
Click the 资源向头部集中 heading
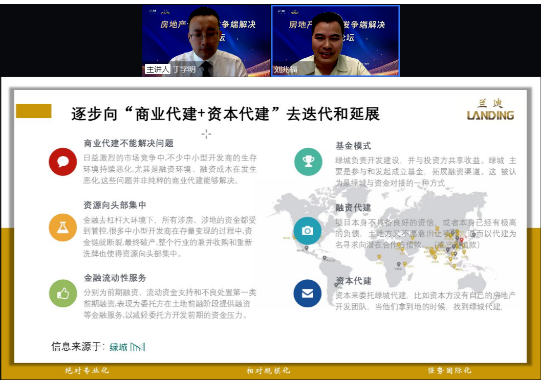[115, 205]
